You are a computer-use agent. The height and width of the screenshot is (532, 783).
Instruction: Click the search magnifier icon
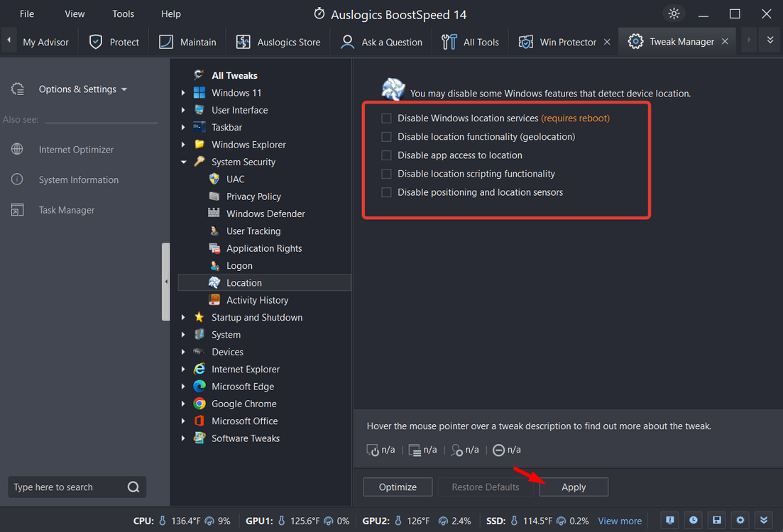(133, 487)
